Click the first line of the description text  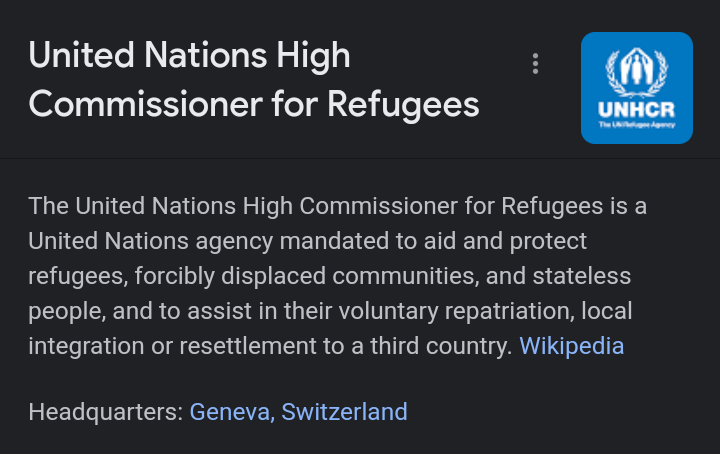(338, 206)
